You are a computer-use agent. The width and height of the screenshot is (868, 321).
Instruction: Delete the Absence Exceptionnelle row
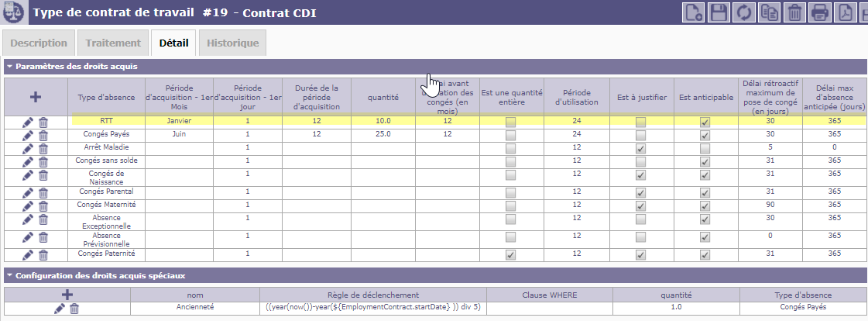pos(43,219)
